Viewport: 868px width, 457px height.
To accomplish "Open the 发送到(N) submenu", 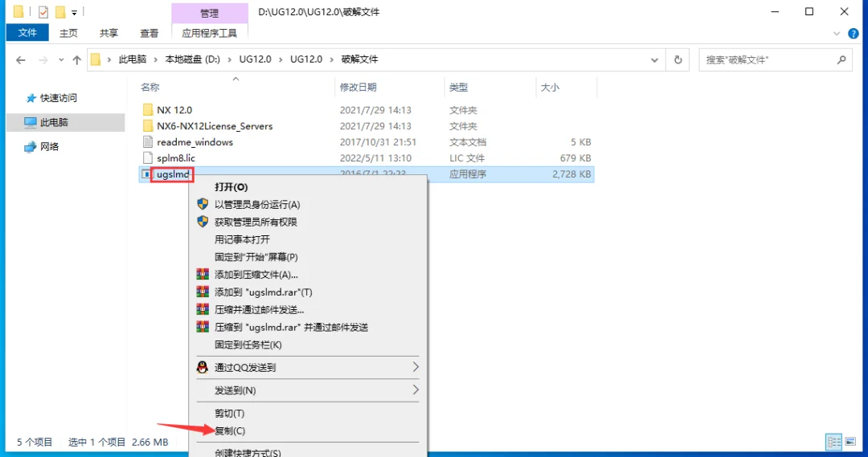I will coord(308,390).
